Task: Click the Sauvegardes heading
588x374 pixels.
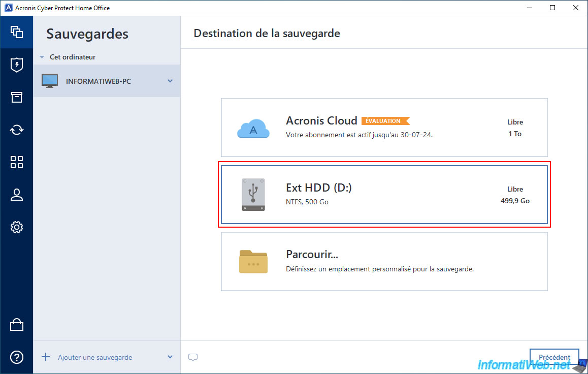Action: coord(87,34)
